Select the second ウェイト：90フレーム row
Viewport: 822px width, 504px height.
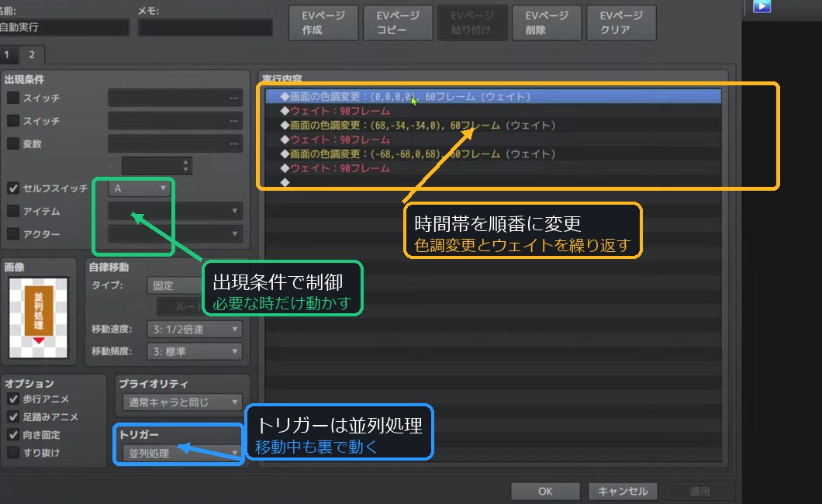492,140
